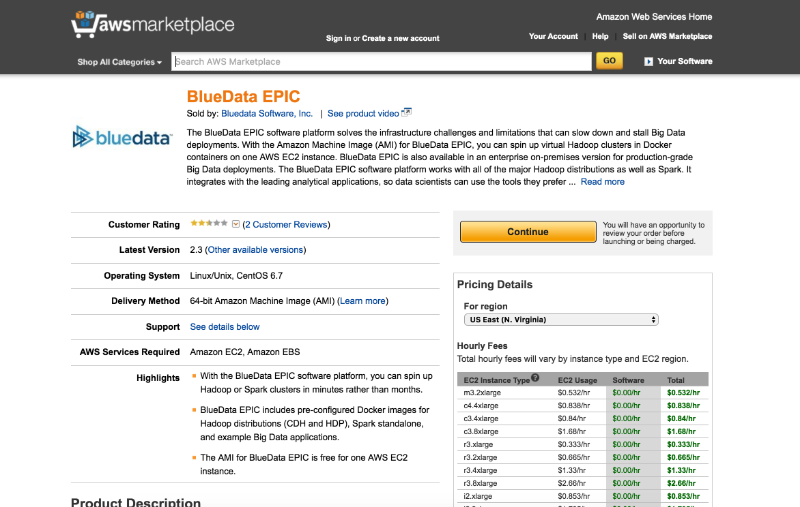Expand the rating breakdown dropdown arrow
Screen dimensions: 800x507
tap(235, 224)
